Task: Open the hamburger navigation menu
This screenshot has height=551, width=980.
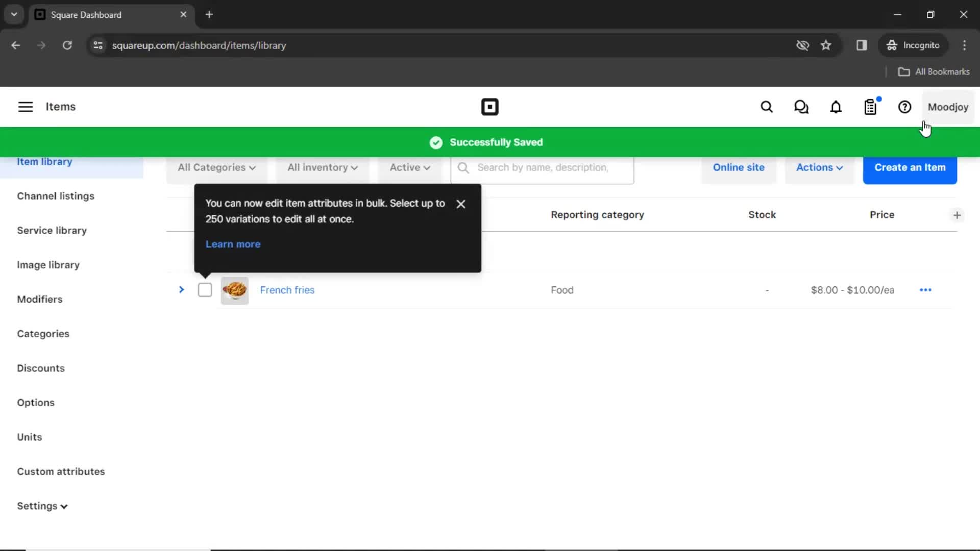Action: tap(26, 107)
